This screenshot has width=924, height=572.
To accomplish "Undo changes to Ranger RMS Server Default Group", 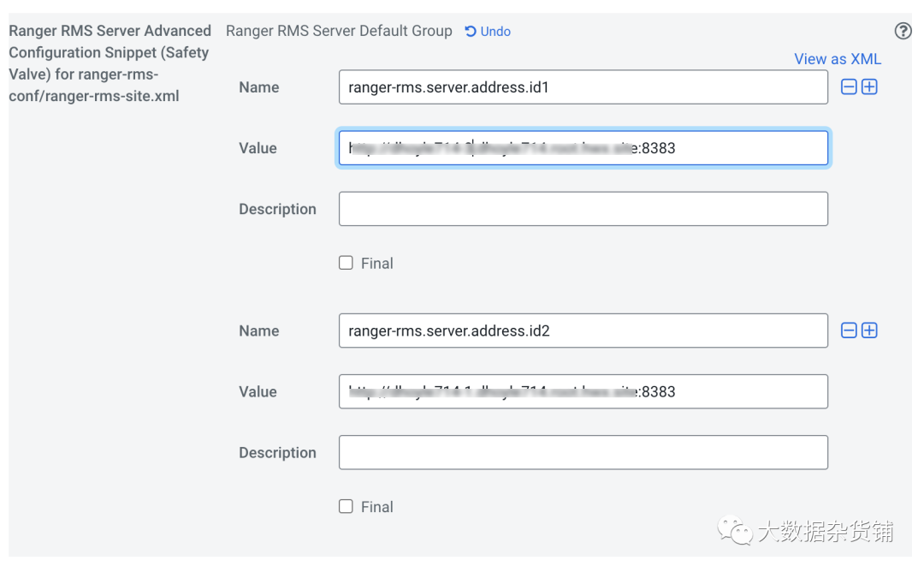I will [x=488, y=32].
